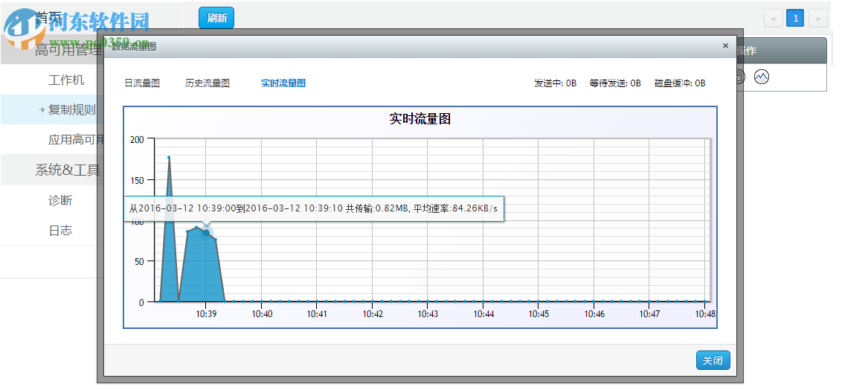Click the 10:39 time axis label

(x=206, y=313)
